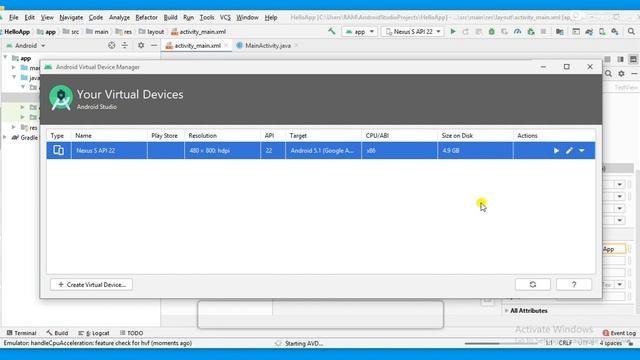Open the Terminal tool window
Screen dimensions: 640x360
pyautogui.click(x=22, y=333)
